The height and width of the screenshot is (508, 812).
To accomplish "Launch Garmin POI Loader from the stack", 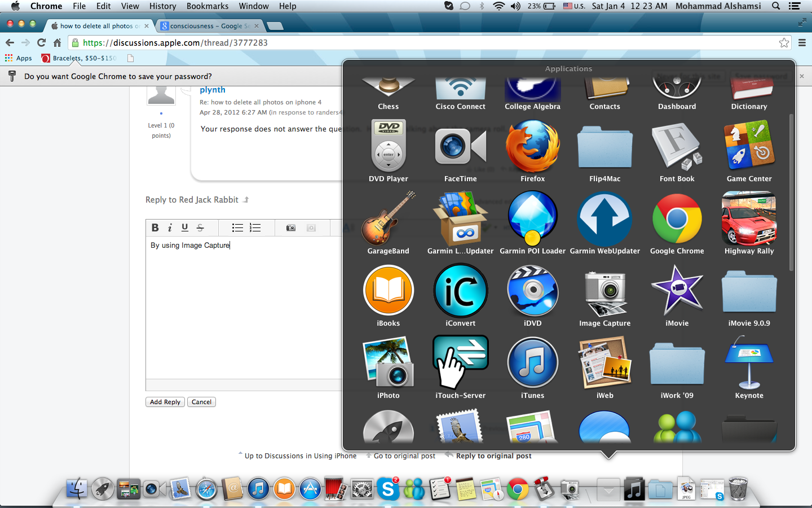I will [533, 218].
